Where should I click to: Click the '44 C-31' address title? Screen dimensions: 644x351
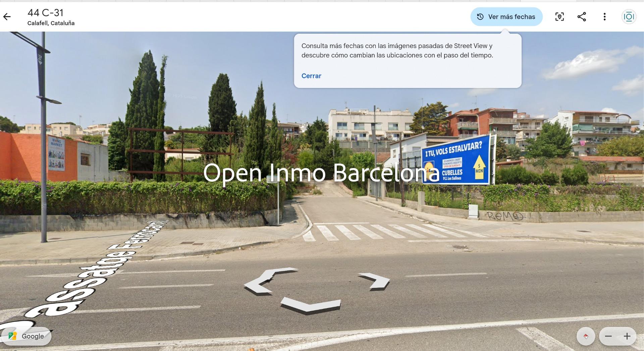[x=46, y=13]
